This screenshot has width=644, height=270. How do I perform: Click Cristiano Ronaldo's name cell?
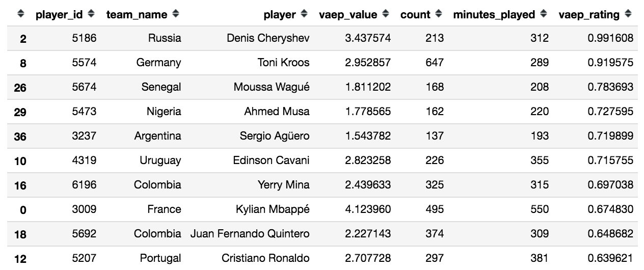(265, 258)
